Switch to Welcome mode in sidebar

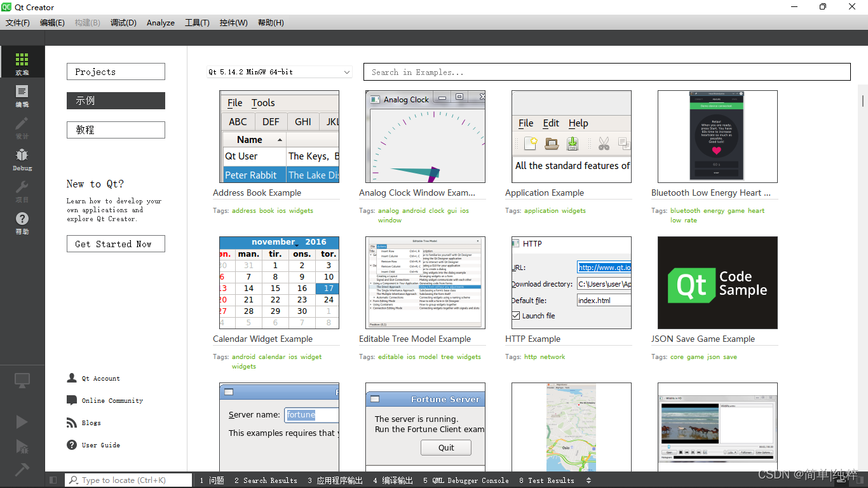click(x=22, y=62)
